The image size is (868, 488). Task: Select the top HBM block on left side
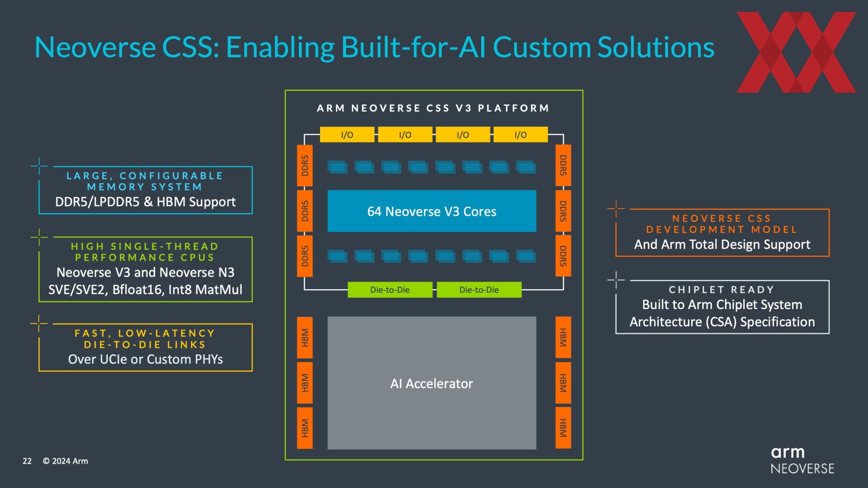[305, 338]
